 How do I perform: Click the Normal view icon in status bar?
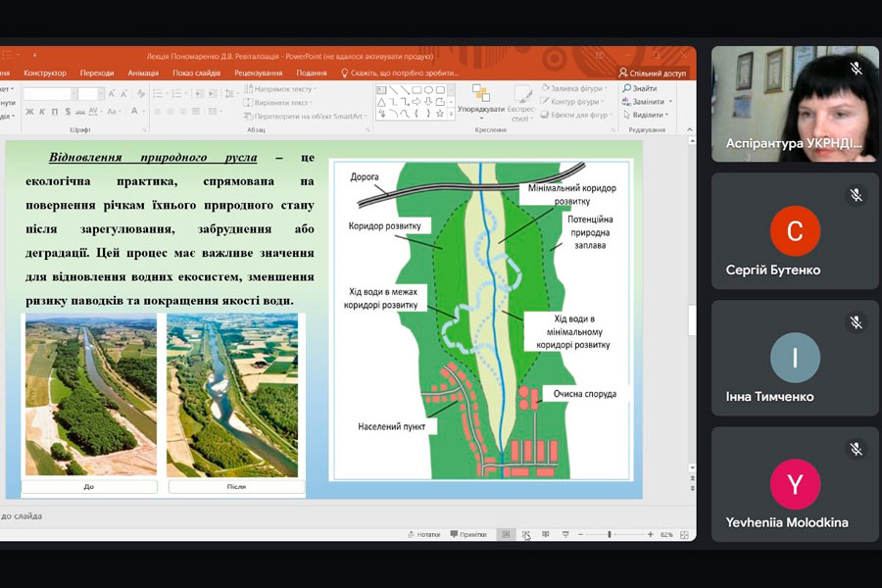[506, 534]
